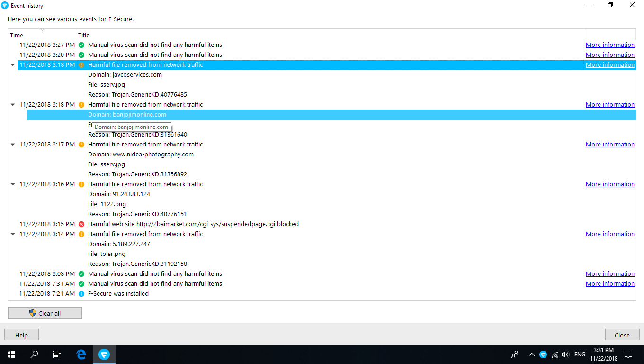The image size is (644, 364).
Task: Select 'Reason: Trojan.GenericKD.40776151' line
Action: coord(137,214)
